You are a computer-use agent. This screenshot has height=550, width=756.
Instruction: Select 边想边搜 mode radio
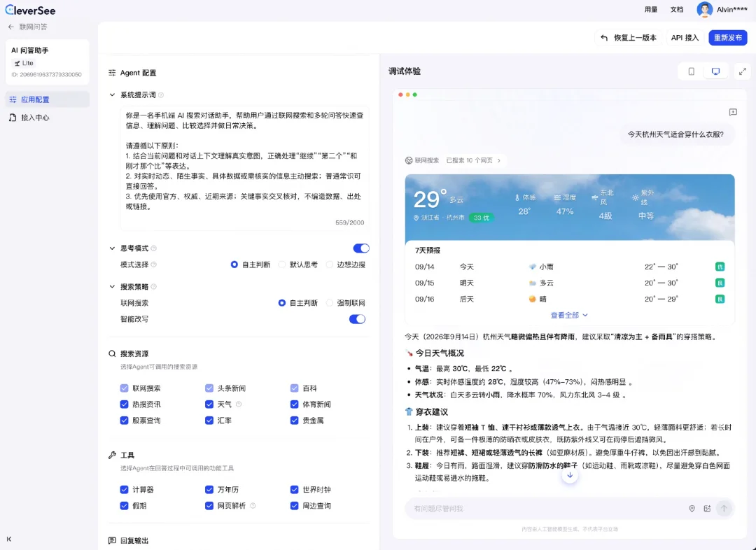click(329, 265)
